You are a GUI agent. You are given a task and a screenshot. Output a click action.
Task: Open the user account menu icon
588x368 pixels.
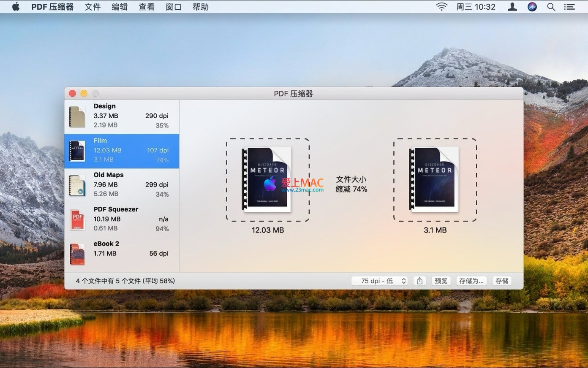coord(512,7)
